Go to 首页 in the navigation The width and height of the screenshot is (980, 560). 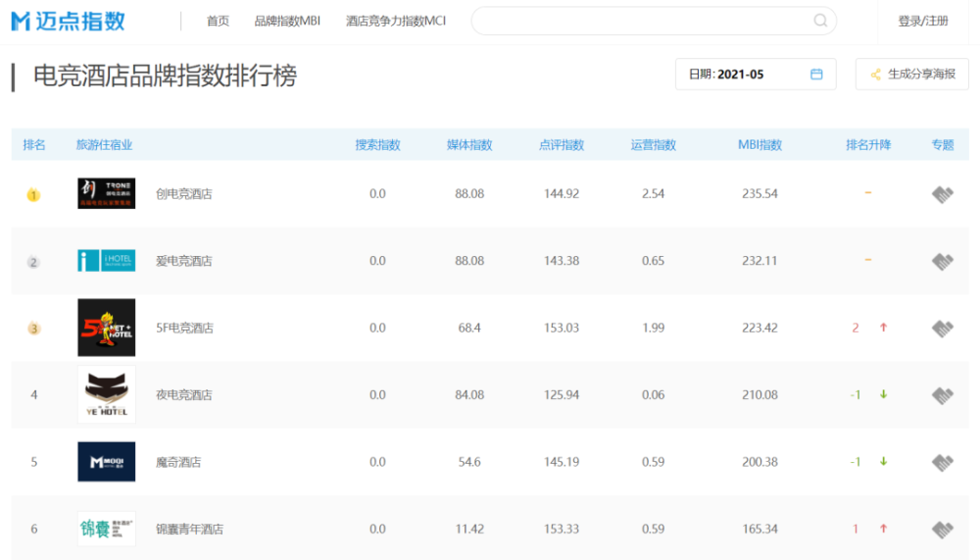[218, 21]
